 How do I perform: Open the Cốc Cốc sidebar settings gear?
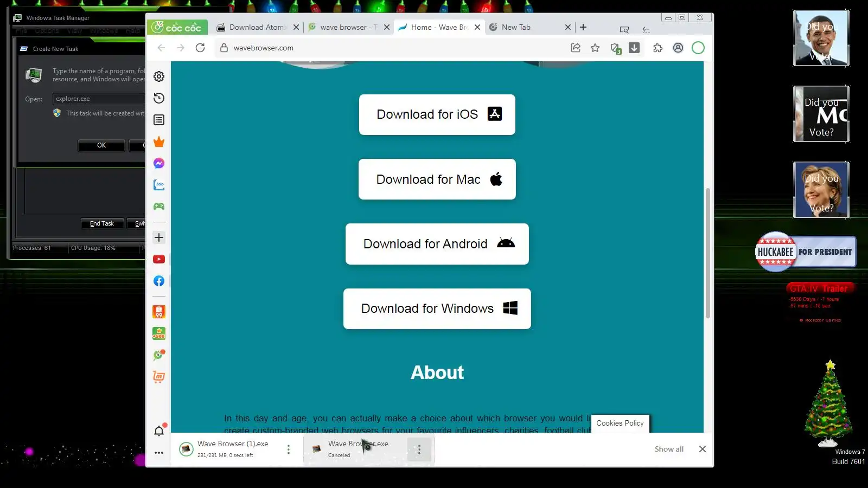point(159,76)
